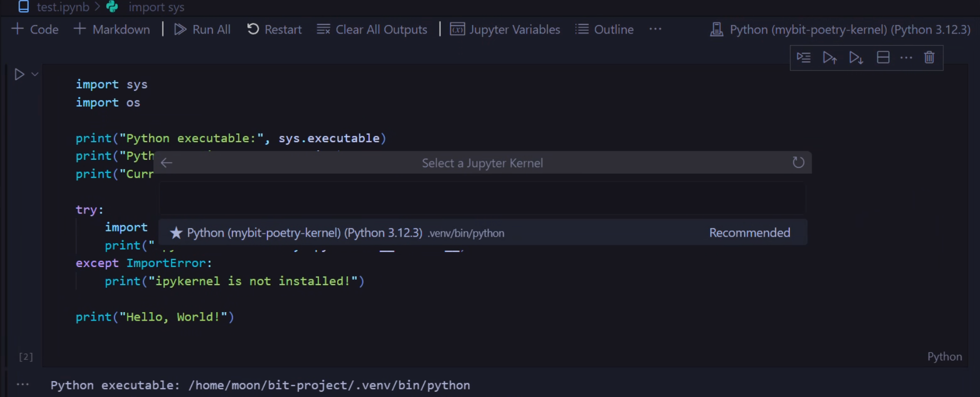The height and width of the screenshot is (397, 980).
Task: Open notebook toolbar more actions menu
Action: pos(656,29)
